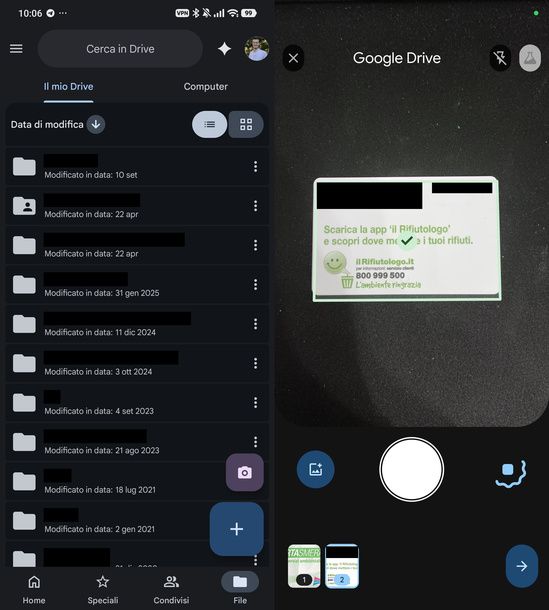Tap Modificato in data: 21 ago 2023 text

click(x=102, y=450)
